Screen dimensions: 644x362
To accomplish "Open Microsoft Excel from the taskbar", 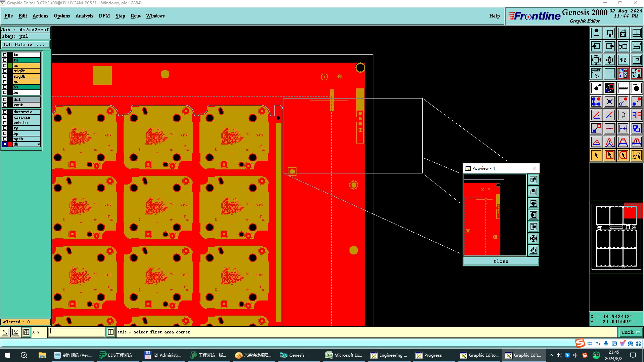I will (344, 355).
